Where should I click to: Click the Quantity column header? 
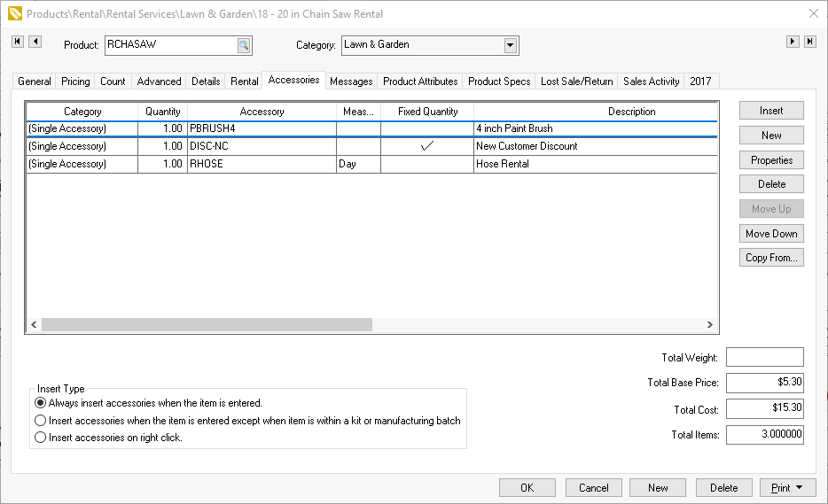(x=162, y=112)
